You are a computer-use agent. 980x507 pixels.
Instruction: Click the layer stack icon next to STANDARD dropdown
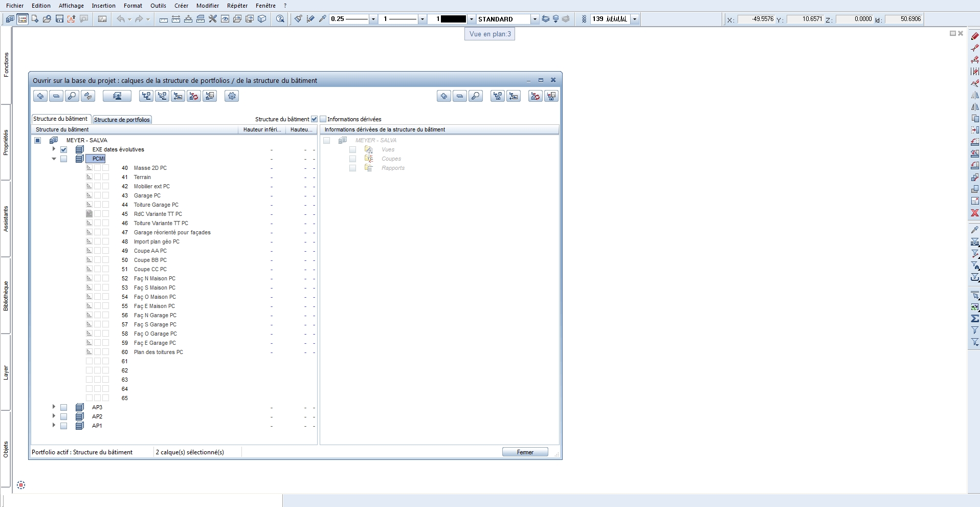(x=546, y=19)
